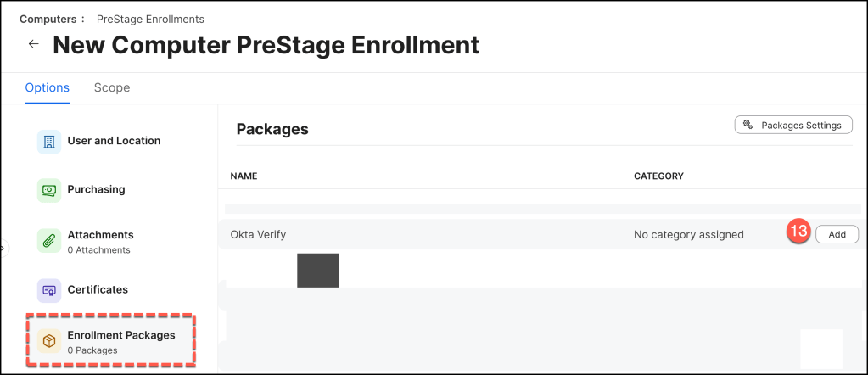Sort by the CATEGORY column header

pos(658,176)
